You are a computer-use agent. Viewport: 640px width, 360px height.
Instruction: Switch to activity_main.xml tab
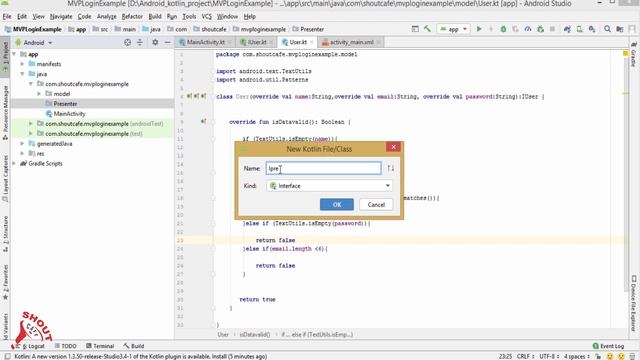point(351,42)
